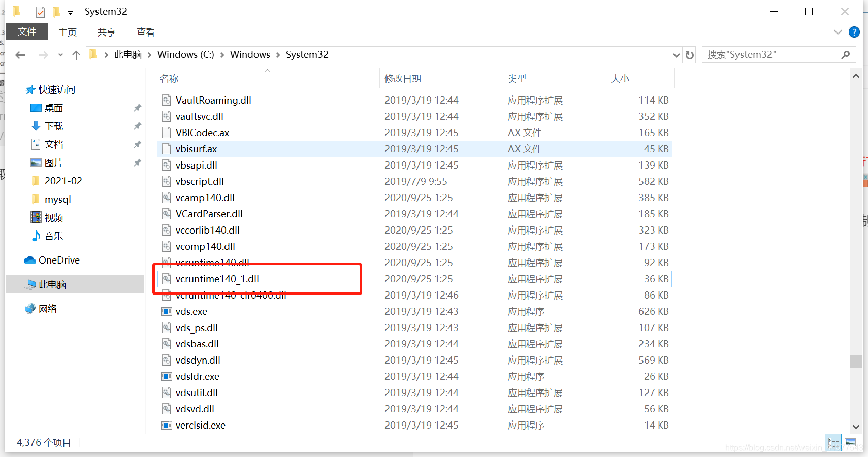This screenshot has height=457, width=868.
Task: Select file vccorlib140.dll
Action: coord(207,230)
